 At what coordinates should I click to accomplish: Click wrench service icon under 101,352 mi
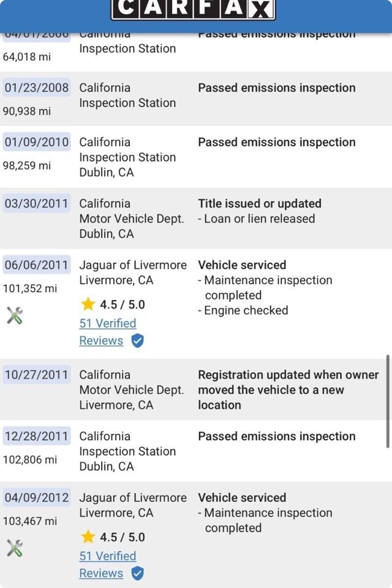point(15,315)
